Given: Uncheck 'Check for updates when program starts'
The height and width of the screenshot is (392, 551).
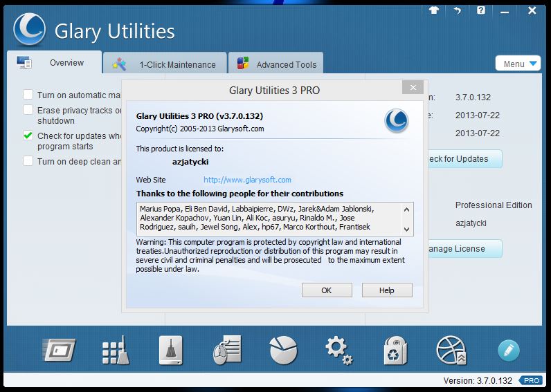Looking at the screenshot, I should tap(28, 135).
